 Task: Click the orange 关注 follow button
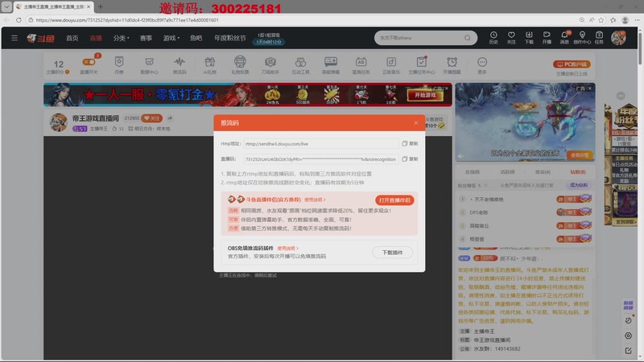tap(151, 118)
